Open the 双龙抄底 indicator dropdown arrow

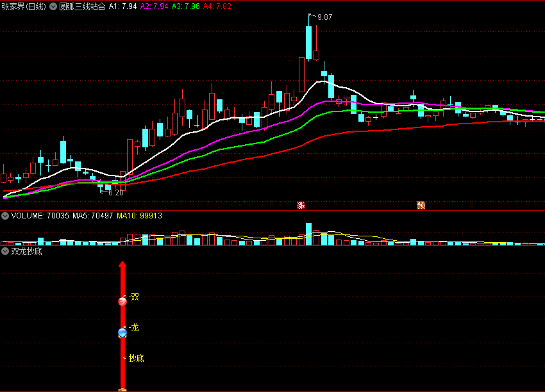point(5,251)
